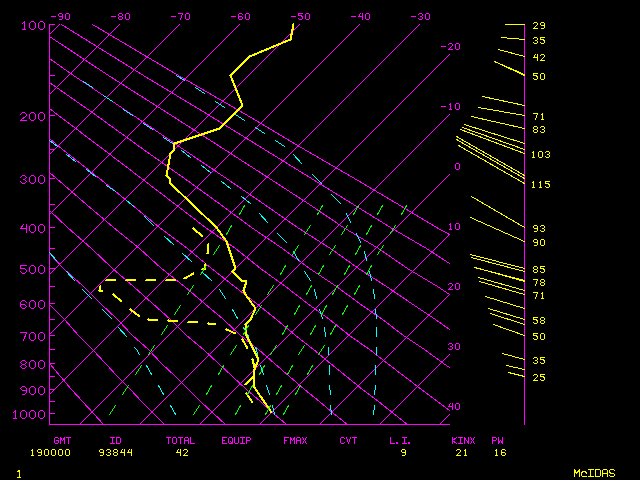Select the -30 temperature label at top
640x480 pixels.
coord(420,16)
